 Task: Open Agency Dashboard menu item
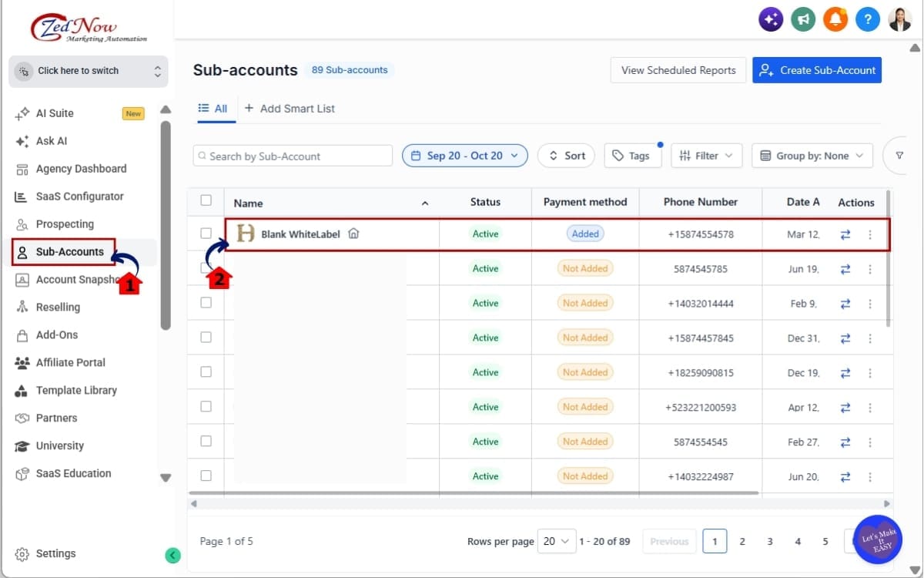point(81,169)
